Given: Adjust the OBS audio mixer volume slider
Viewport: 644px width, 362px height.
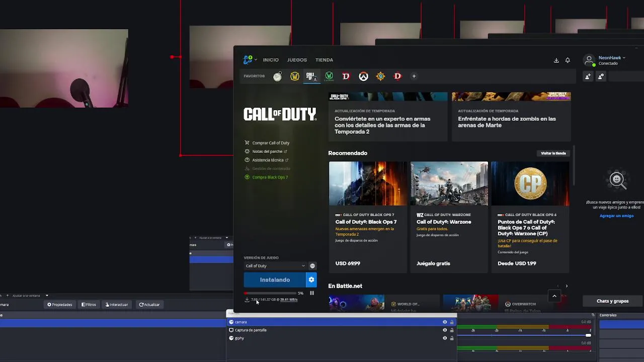Looking at the screenshot, I should pyautogui.click(x=588, y=335).
